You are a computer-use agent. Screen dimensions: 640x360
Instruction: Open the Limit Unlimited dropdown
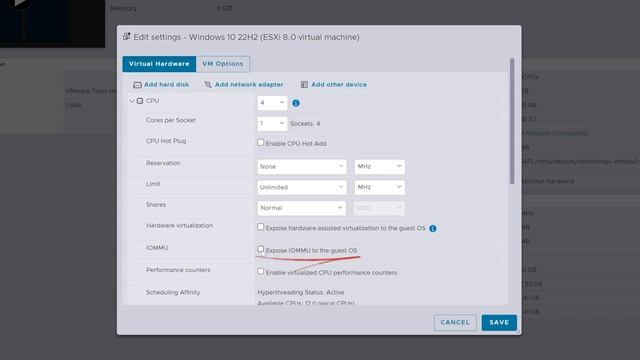coord(302,187)
